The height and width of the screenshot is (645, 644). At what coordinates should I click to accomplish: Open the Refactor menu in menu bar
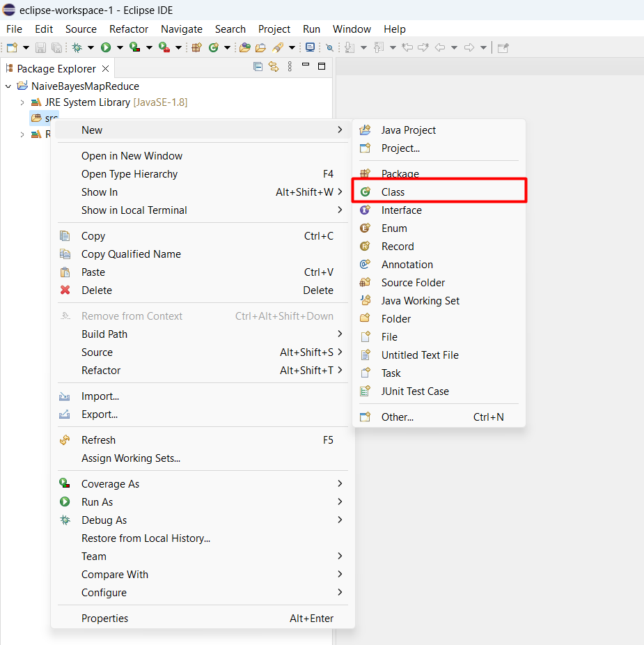click(129, 29)
